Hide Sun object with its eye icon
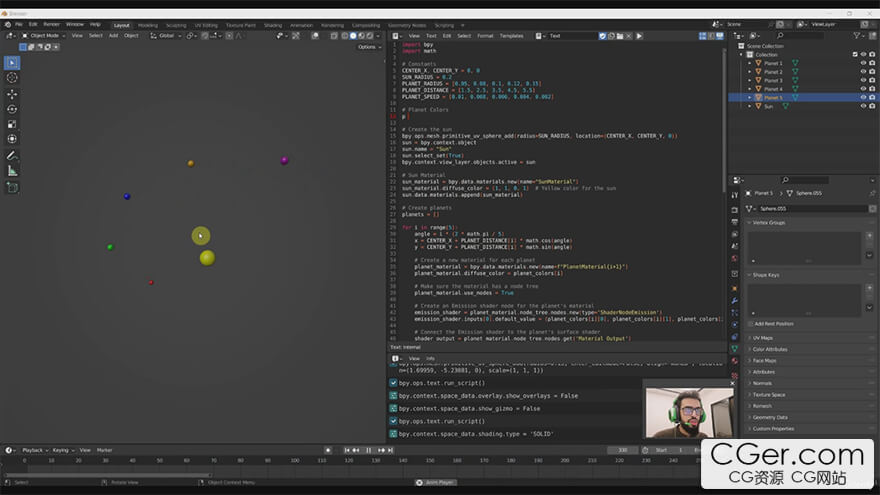 coord(863,106)
